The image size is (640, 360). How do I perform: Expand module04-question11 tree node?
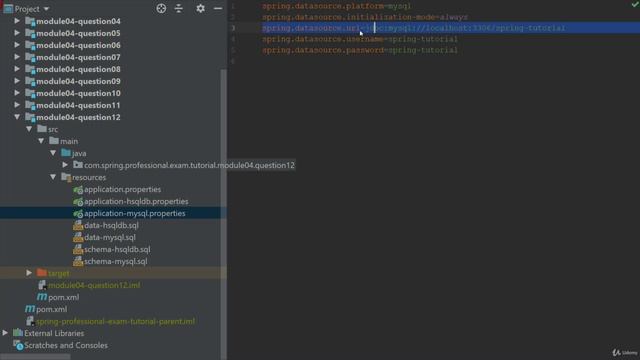point(17,105)
